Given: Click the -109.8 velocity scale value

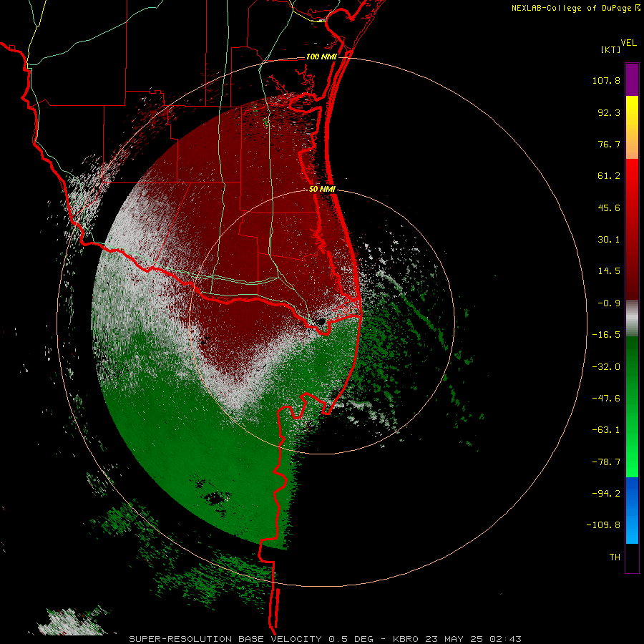Looking at the screenshot, I should coord(603,525).
